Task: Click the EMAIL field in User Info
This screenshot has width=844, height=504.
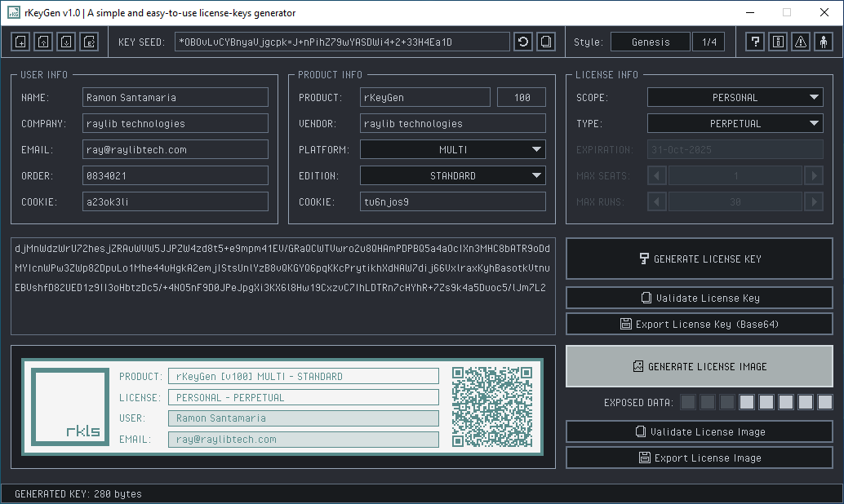Action: [x=175, y=149]
